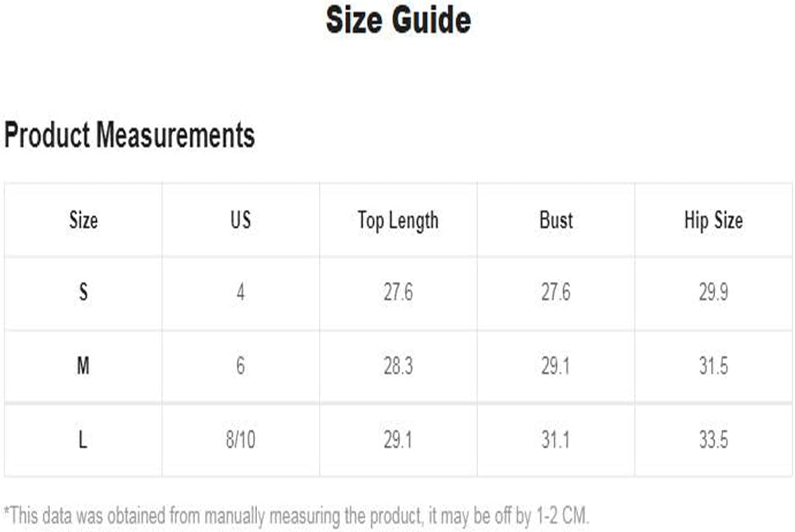Click the 31.1 bust value cell
The image size is (795, 532).
pyautogui.click(x=556, y=440)
